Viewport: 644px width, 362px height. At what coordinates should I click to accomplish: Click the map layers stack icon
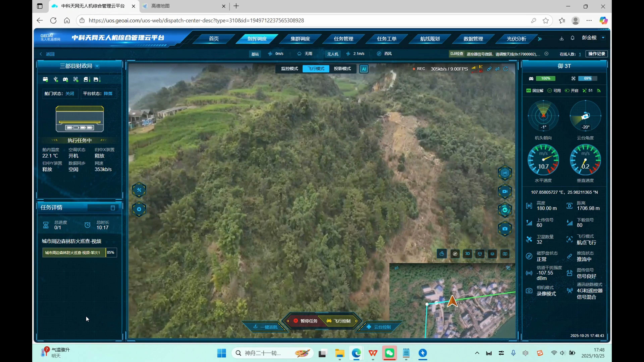pos(492,254)
